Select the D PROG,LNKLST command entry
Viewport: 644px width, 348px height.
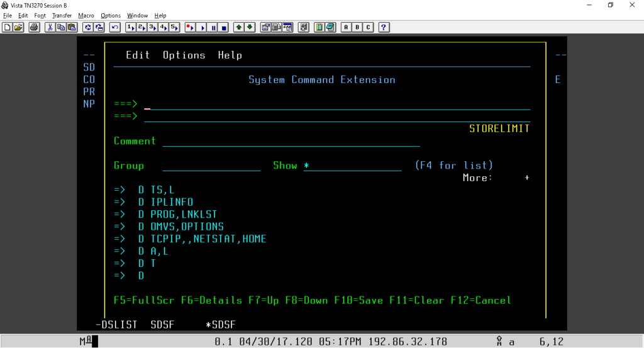click(x=177, y=215)
